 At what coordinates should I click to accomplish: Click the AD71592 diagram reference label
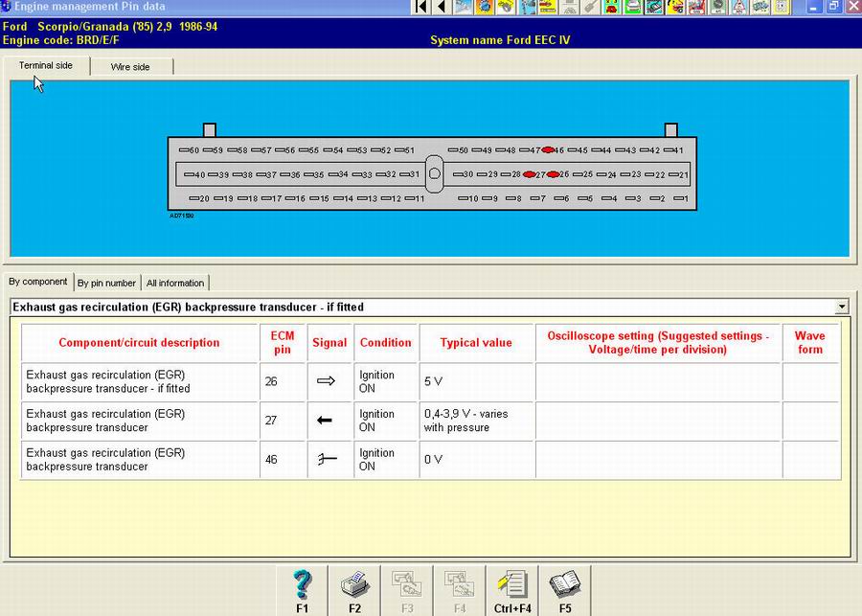click(181, 216)
